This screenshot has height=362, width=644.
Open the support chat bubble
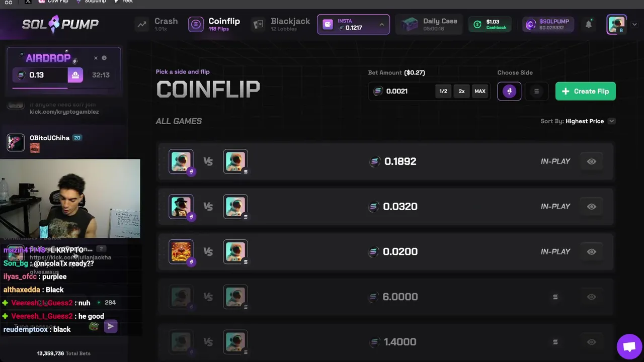[629, 347]
